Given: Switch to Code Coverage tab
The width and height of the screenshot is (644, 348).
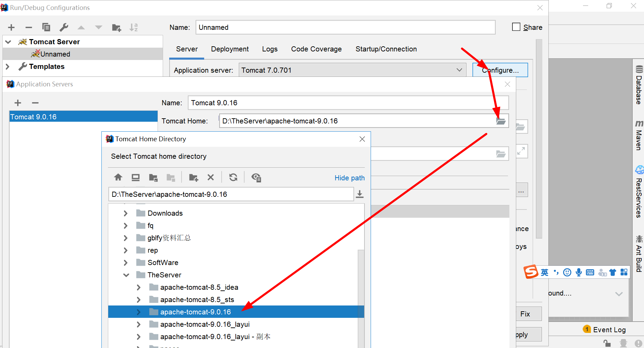Looking at the screenshot, I should click(316, 49).
